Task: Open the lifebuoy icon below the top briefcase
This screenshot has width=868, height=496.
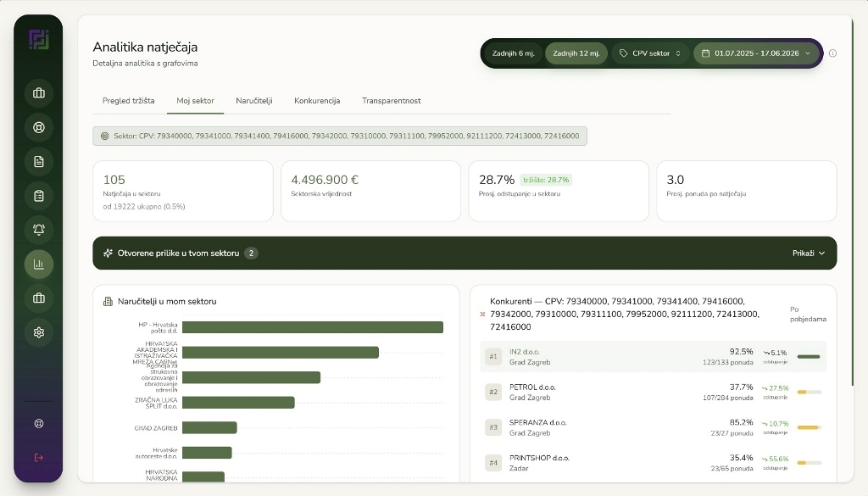Action: [x=39, y=127]
